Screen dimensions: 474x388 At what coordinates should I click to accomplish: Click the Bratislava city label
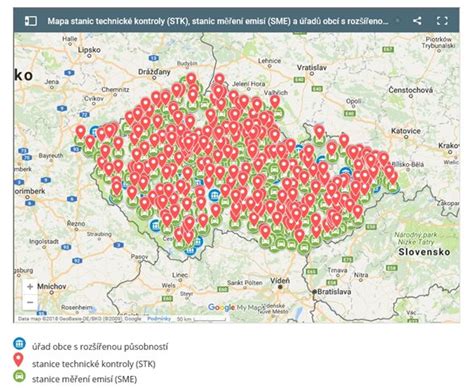[x=334, y=292]
